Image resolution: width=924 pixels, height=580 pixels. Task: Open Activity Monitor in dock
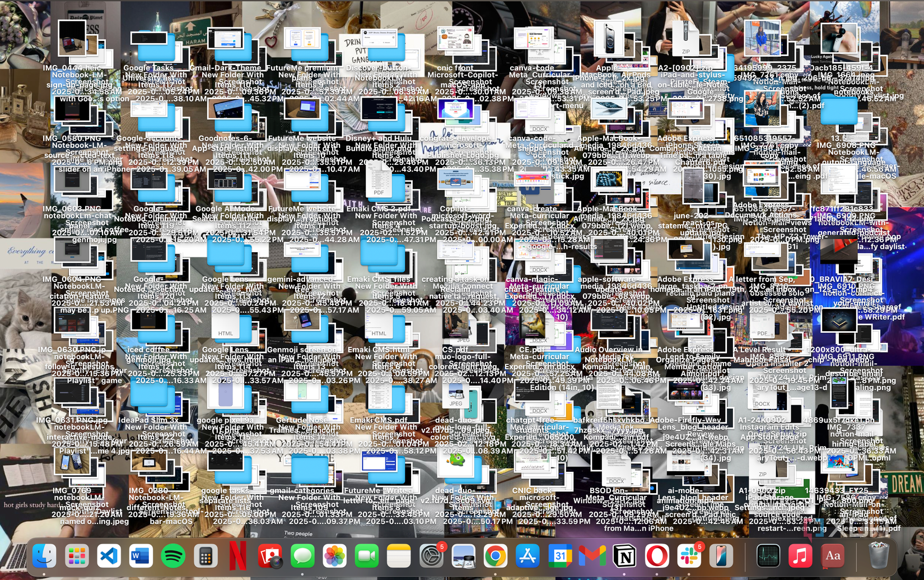click(x=768, y=556)
